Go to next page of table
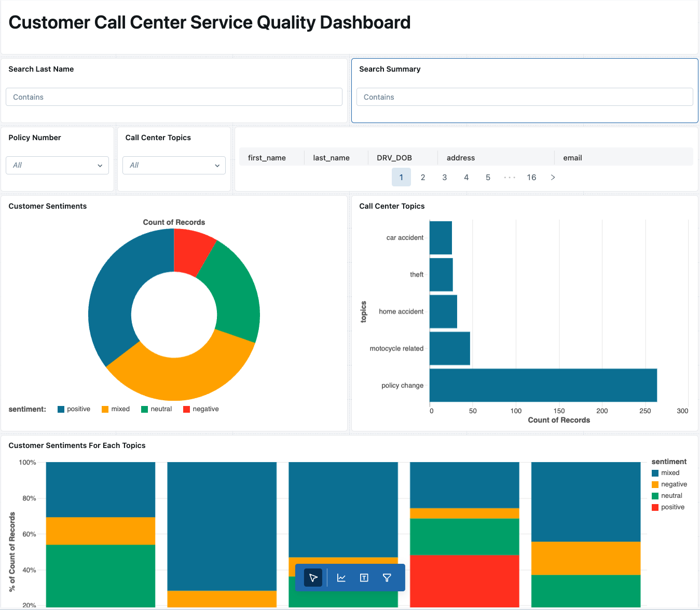Viewport: 700px width, 610px height. [x=553, y=178]
